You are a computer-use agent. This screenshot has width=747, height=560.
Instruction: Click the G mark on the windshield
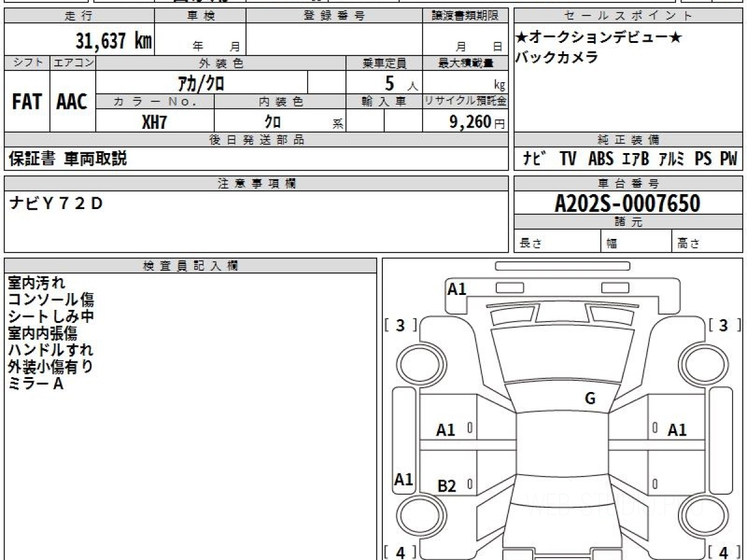point(590,399)
